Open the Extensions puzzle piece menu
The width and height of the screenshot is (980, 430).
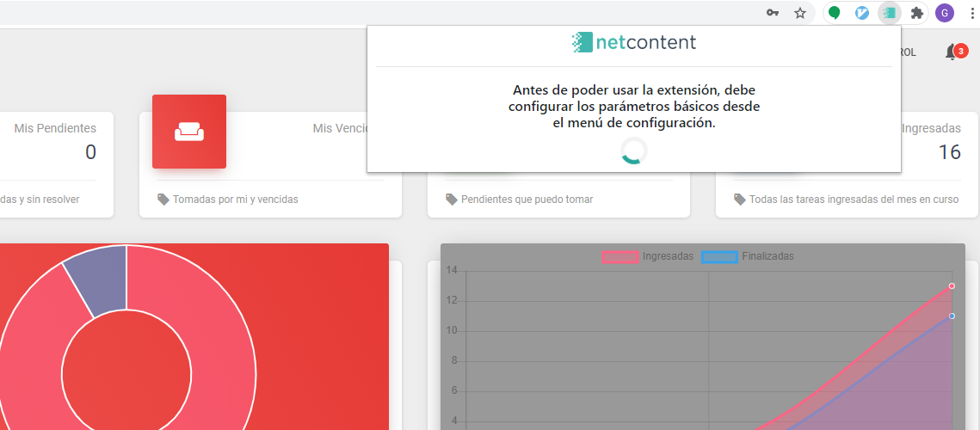pyautogui.click(x=917, y=13)
